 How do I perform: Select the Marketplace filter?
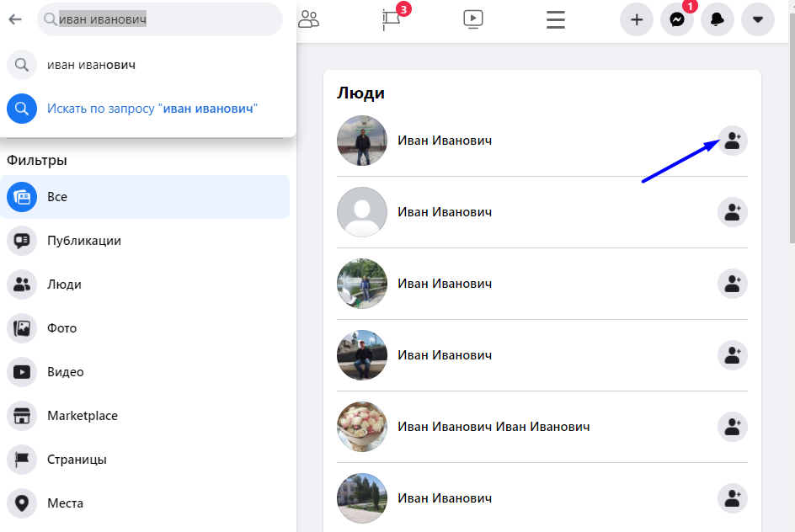[x=145, y=416]
